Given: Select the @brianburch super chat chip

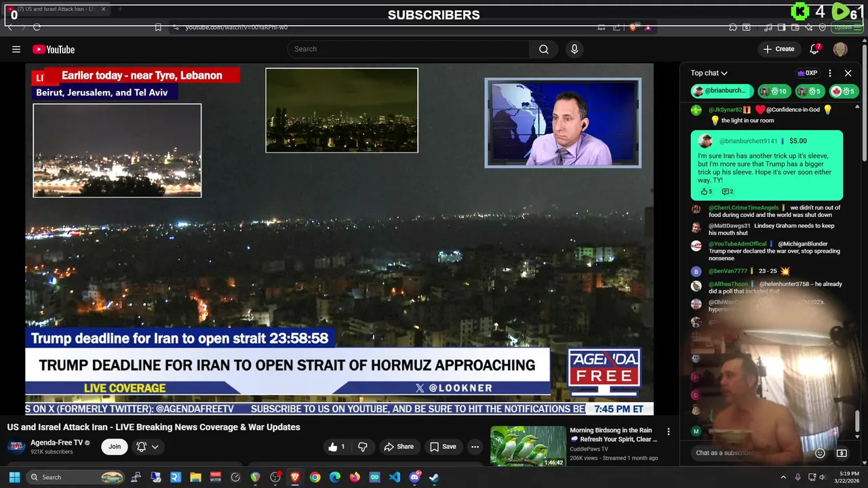Looking at the screenshot, I should (722, 91).
